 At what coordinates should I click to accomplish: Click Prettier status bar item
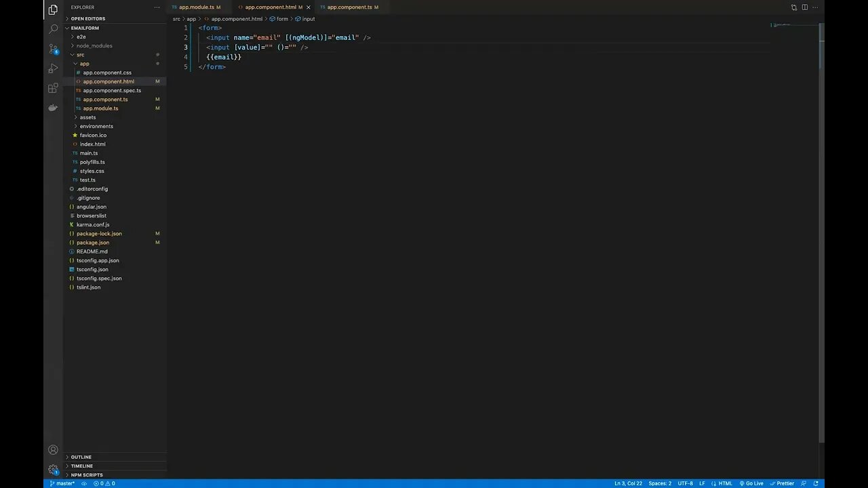pos(782,483)
